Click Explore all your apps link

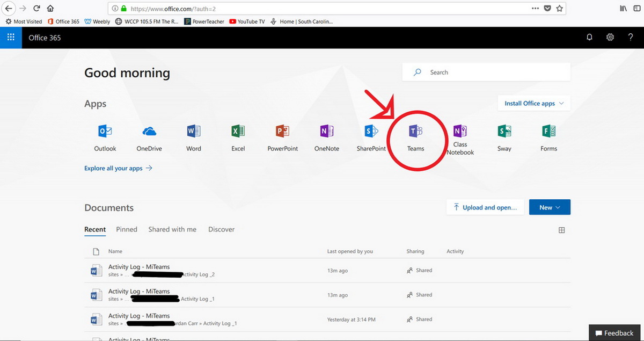pos(118,168)
